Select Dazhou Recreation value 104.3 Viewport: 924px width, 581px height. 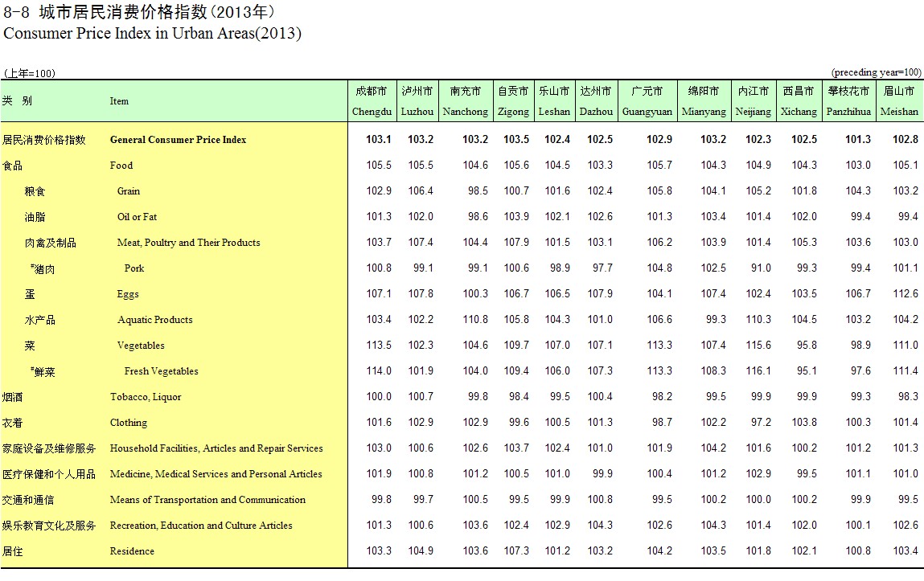coord(600,526)
